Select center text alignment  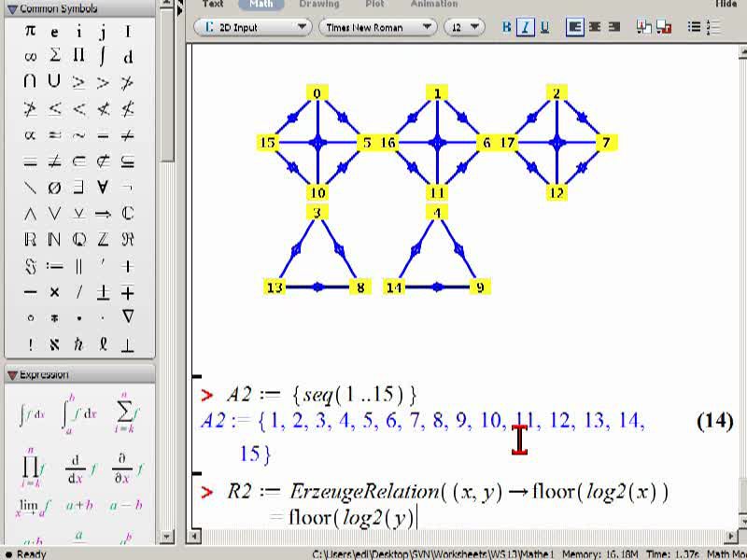tap(595, 27)
